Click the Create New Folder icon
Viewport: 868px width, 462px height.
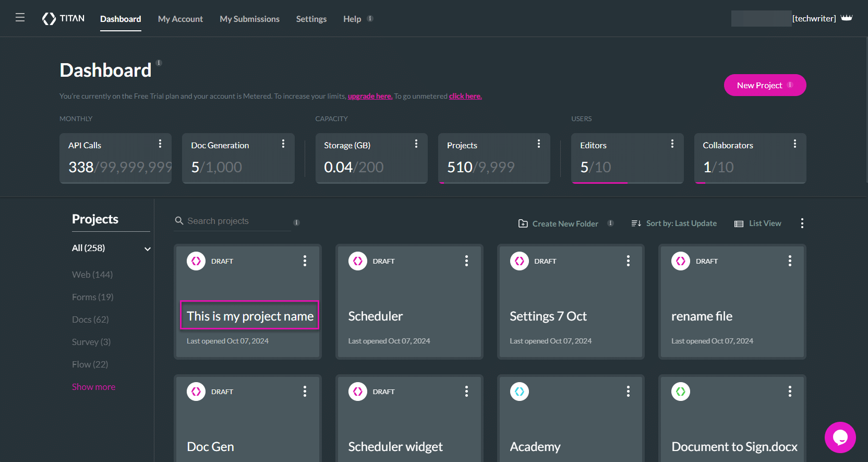[x=523, y=223]
